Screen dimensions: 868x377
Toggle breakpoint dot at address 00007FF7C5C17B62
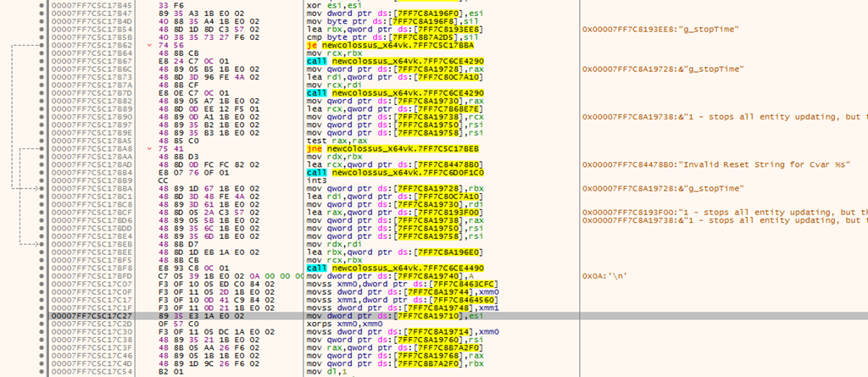pos(42,45)
